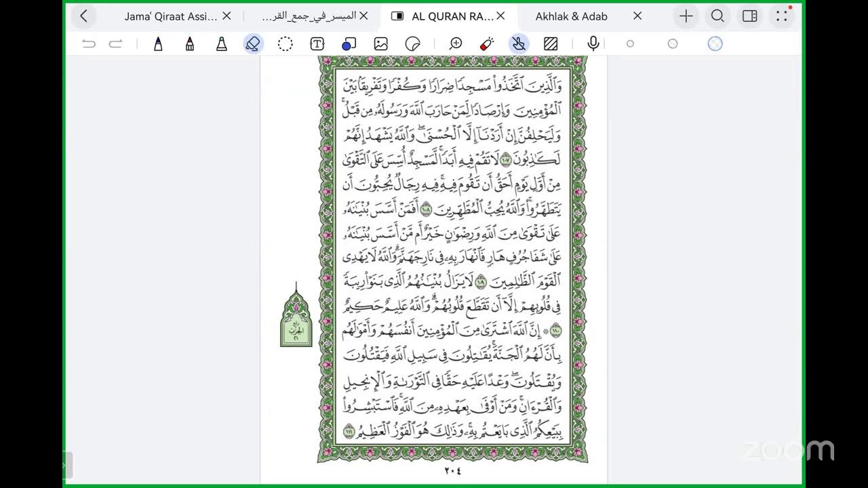Go back using the top-left chevron
868x488 pixels.
[83, 16]
